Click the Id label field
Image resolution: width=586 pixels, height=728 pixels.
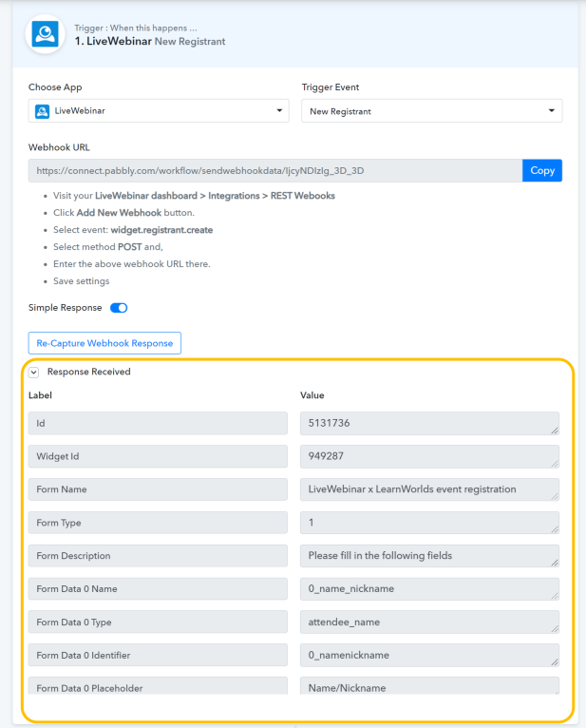coord(158,424)
